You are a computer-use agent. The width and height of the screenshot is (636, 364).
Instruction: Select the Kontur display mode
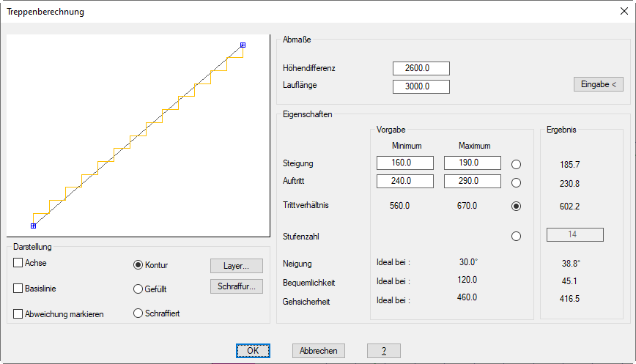(138, 264)
